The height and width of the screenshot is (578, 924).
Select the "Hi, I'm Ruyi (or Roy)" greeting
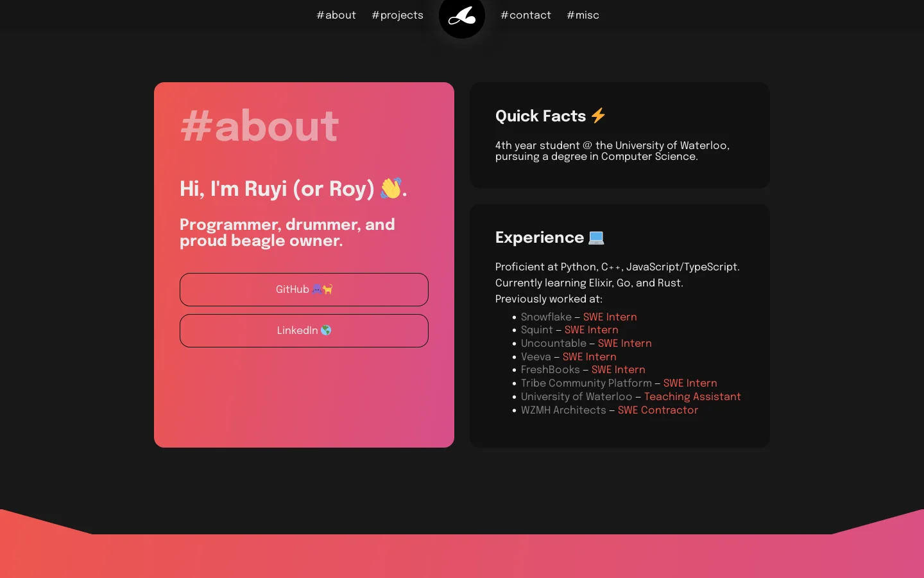pos(293,189)
